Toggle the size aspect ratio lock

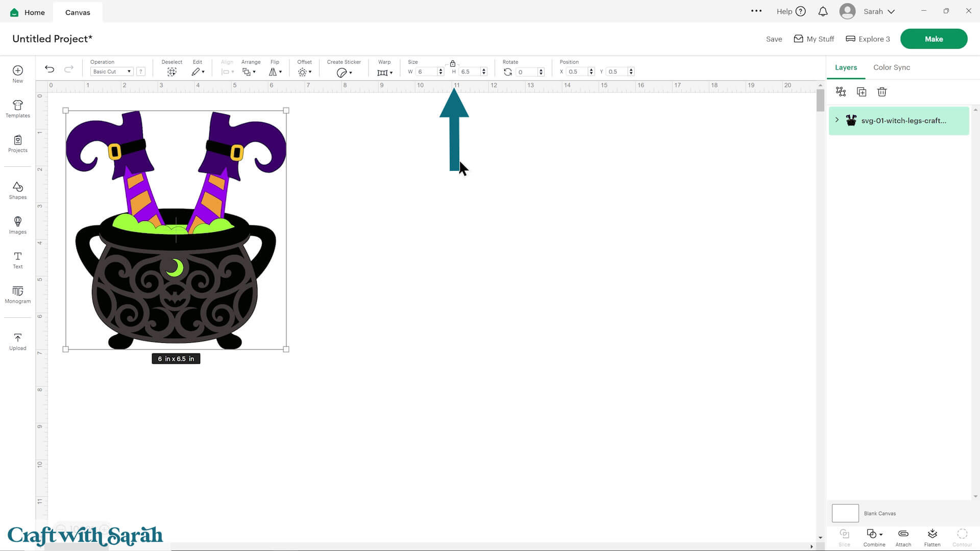(x=452, y=63)
